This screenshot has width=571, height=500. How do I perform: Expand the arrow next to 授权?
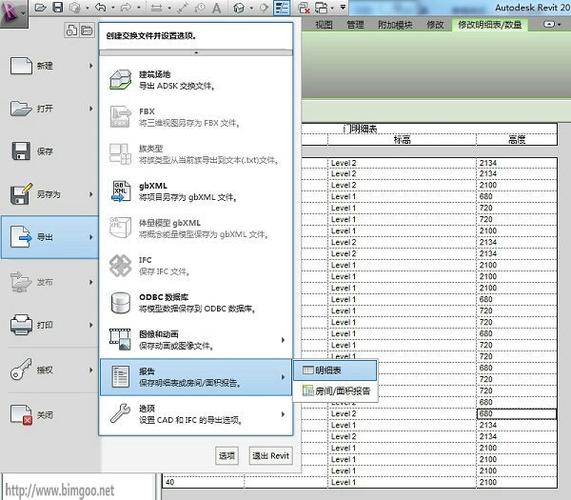(x=91, y=370)
